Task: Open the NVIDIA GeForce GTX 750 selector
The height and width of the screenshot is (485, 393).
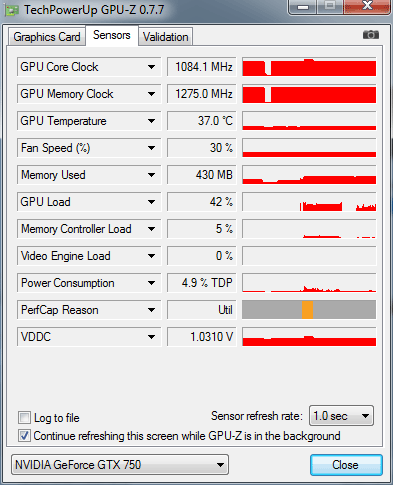Action: [120, 465]
